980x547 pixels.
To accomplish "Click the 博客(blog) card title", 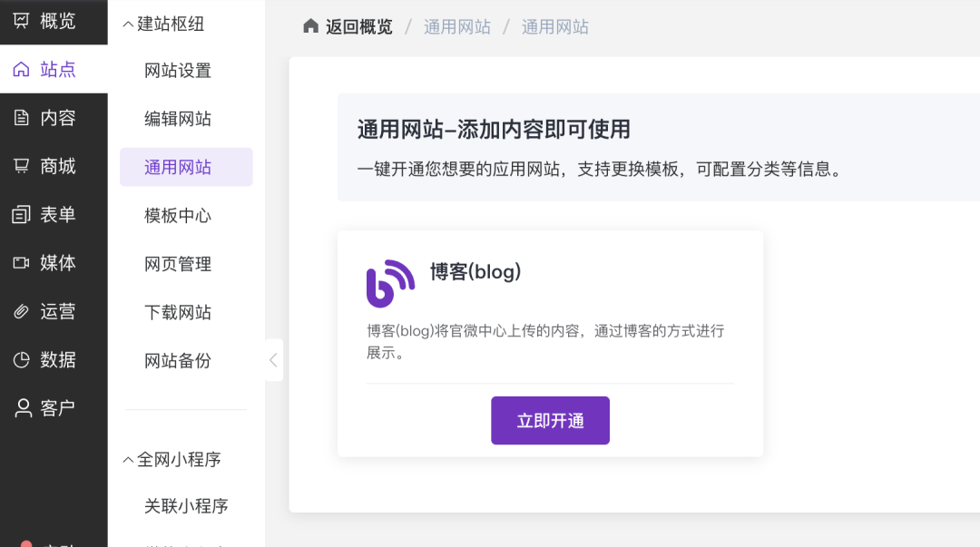I will point(475,272).
